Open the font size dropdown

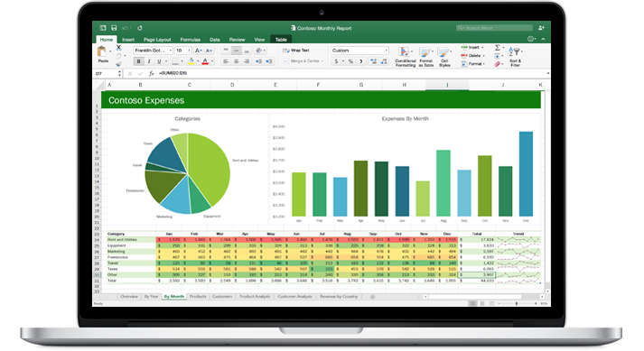click(x=189, y=51)
